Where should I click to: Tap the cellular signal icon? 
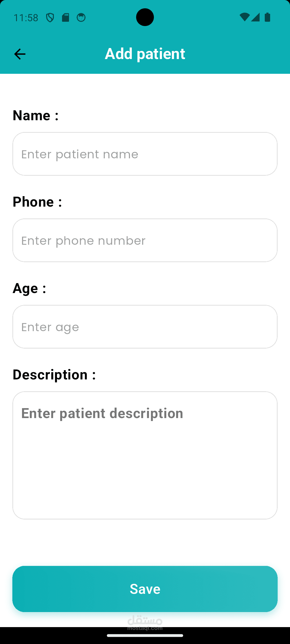tap(255, 17)
